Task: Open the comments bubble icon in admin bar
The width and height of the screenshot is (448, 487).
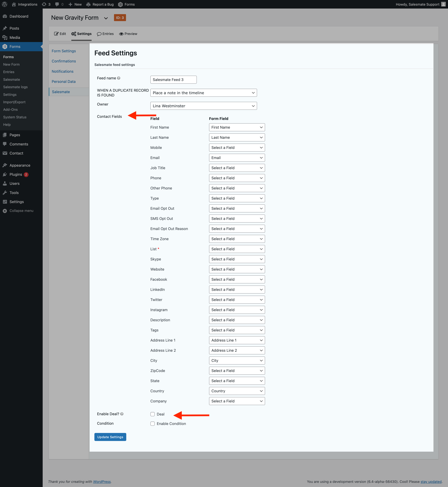Action: [57, 4]
